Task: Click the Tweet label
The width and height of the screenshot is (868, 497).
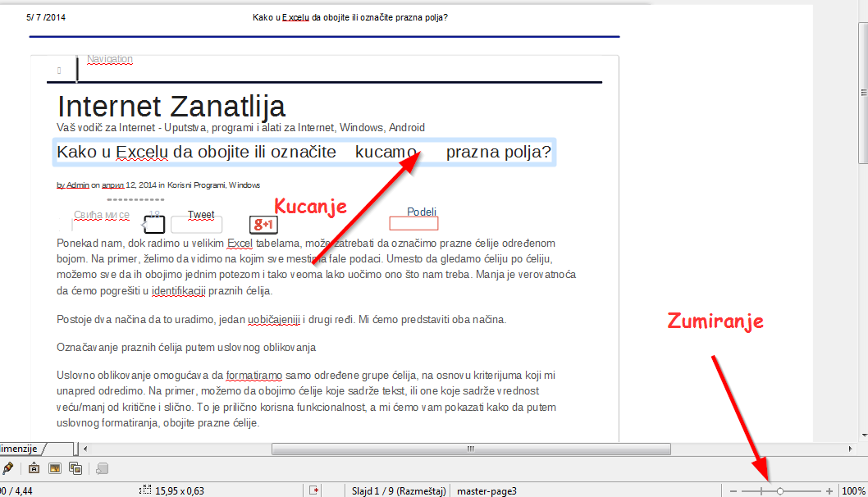Action: tap(201, 215)
